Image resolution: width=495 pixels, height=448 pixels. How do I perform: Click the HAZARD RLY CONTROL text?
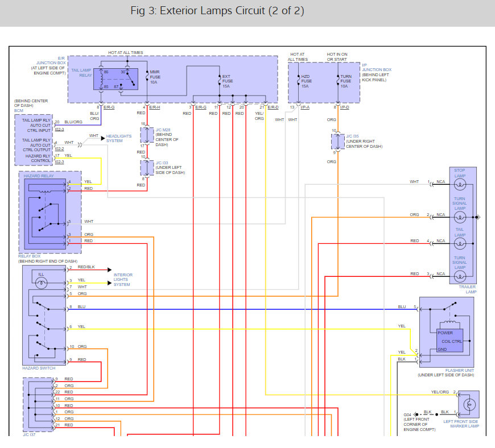tap(38, 159)
